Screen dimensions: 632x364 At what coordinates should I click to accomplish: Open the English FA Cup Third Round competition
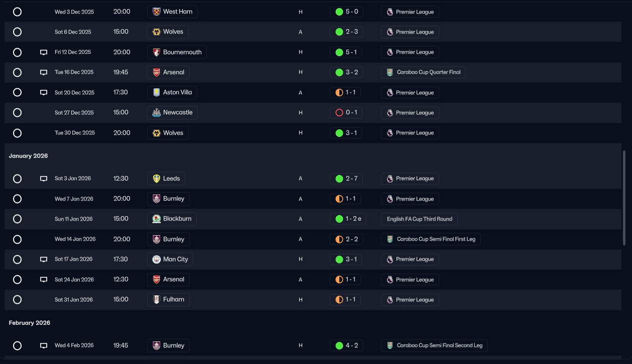[x=419, y=219]
